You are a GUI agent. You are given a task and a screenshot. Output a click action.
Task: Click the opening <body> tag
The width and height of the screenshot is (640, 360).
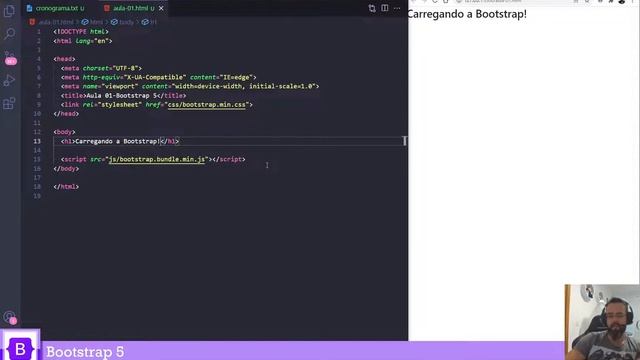64,132
